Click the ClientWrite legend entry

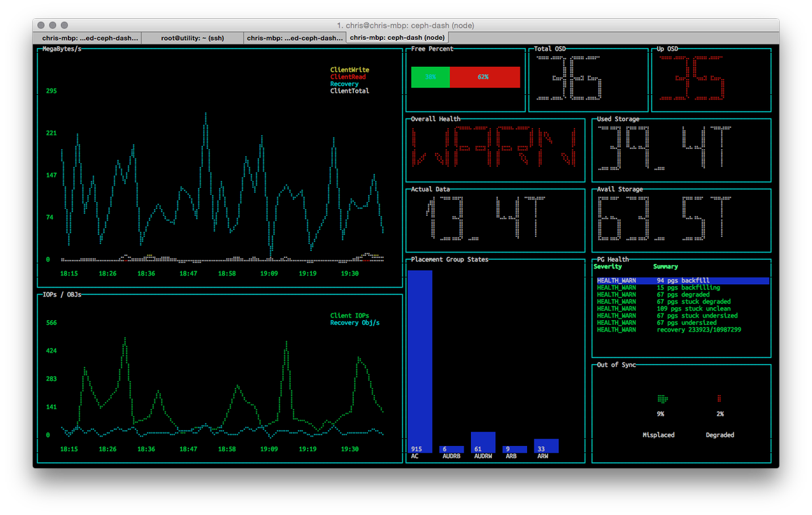350,70
